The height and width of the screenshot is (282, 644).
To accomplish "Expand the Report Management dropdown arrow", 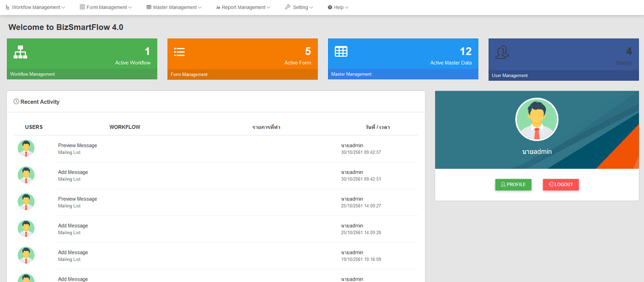I will click(x=269, y=7).
